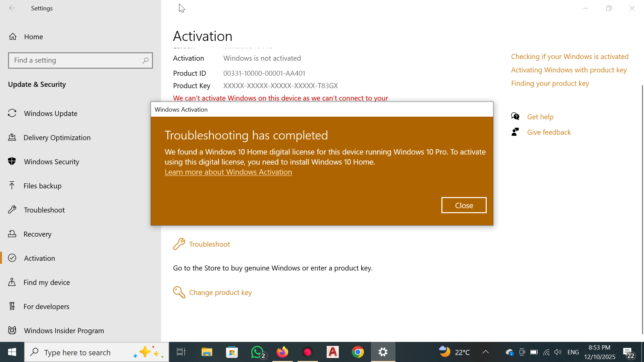This screenshot has width=644, height=362.
Task: Go to Find my device
Action: [46, 282]
